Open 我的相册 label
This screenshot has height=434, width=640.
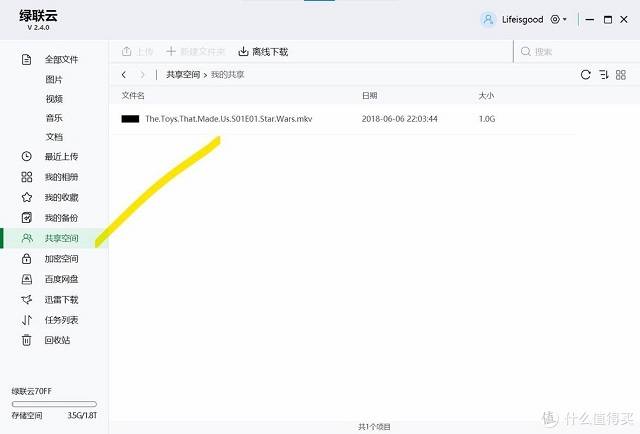61,177
